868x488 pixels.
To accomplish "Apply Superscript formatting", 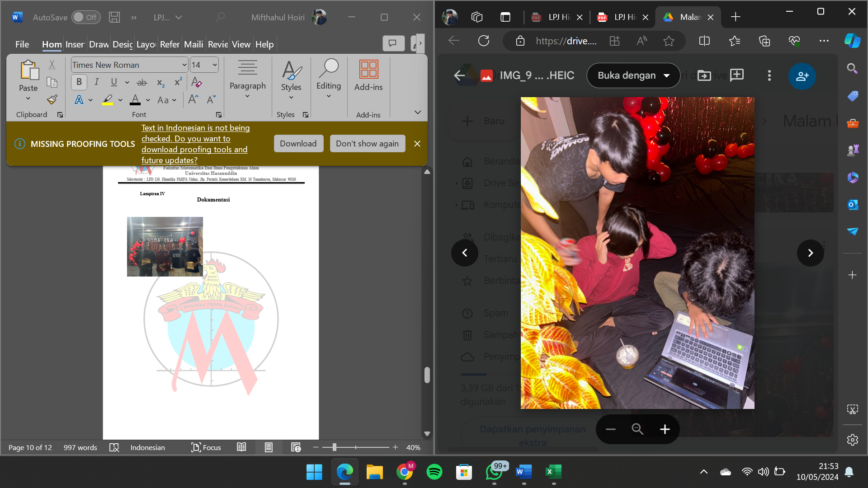I will coord(178,82).
